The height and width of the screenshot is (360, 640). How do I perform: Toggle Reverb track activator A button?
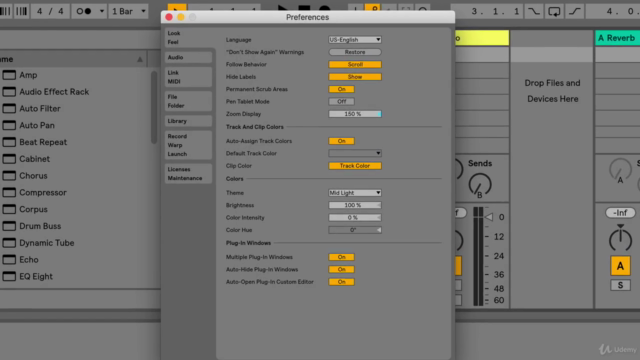click(620, 266)
